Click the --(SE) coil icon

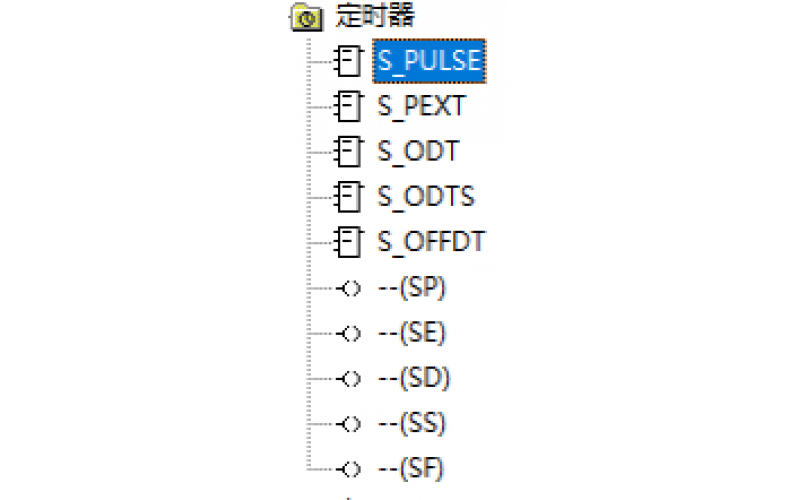349,333
